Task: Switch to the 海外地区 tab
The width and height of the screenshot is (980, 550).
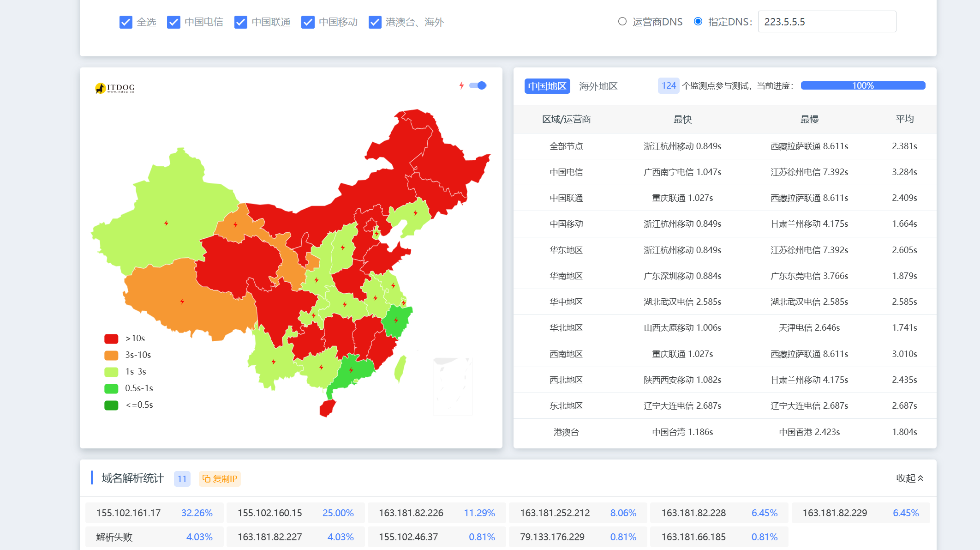Action: (598, 86)
